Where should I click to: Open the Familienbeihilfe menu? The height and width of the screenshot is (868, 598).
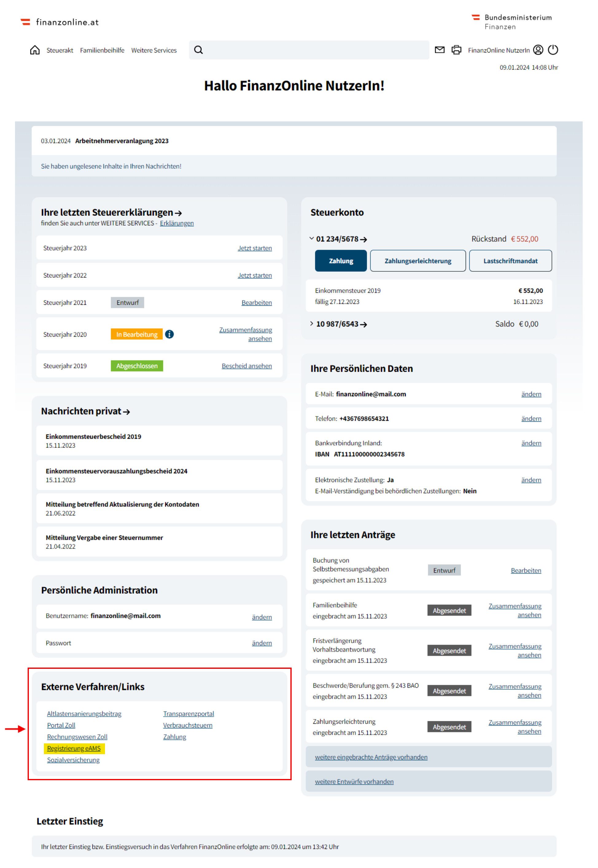(102, 50)
